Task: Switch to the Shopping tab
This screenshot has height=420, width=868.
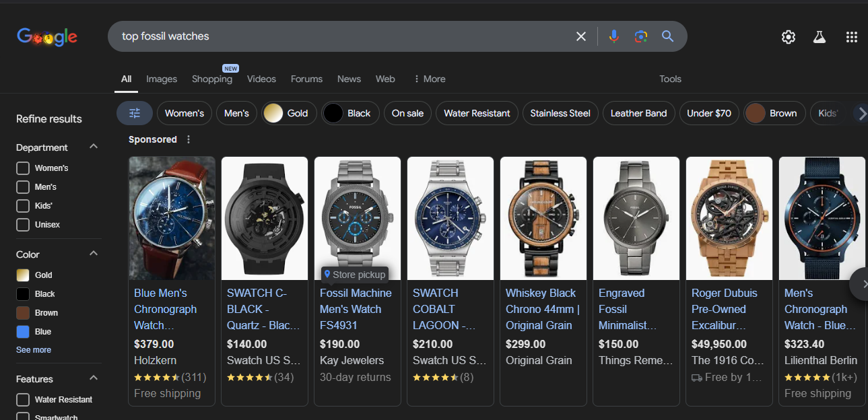Action: tap(212, 79)
